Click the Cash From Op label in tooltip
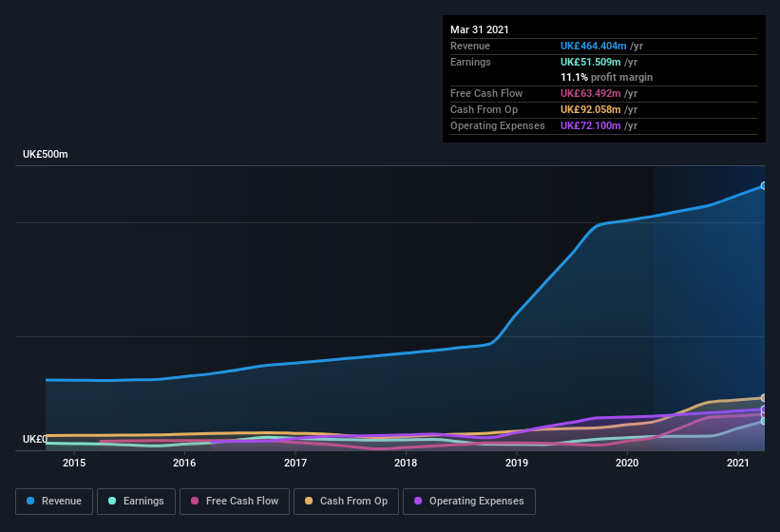Screen dimensions: 780x532 484,109
